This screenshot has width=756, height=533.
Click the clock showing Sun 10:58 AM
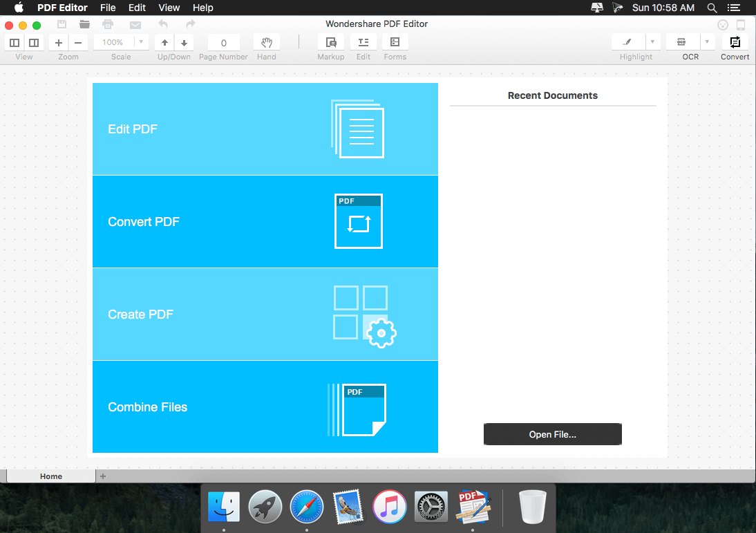(663, 8)
